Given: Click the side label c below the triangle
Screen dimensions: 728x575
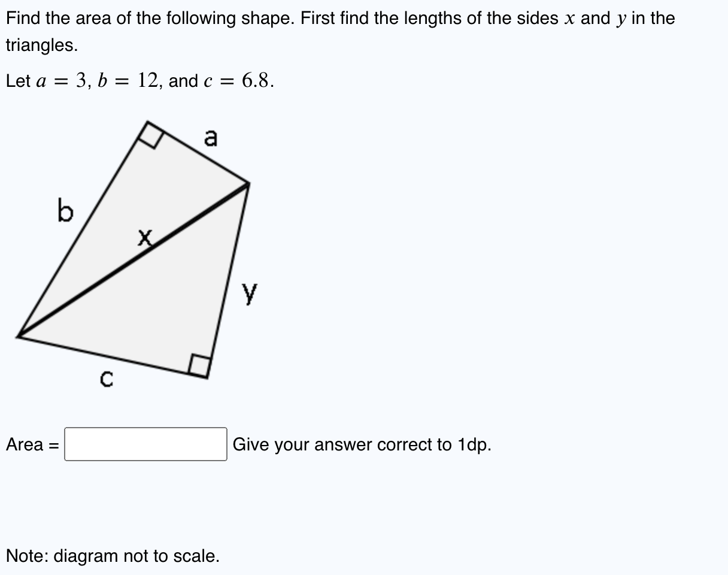Looking at the screenshot, I should [x=107, y=379].
